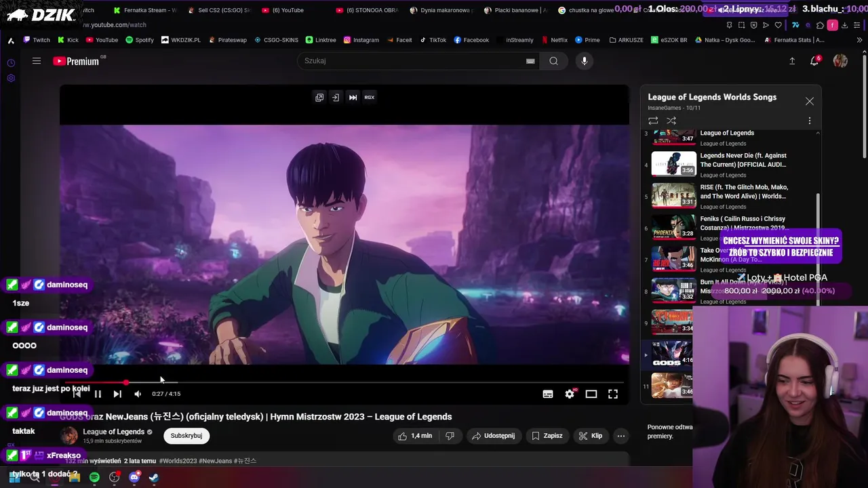Open Spotify from the taskbar

click(94, 477)
